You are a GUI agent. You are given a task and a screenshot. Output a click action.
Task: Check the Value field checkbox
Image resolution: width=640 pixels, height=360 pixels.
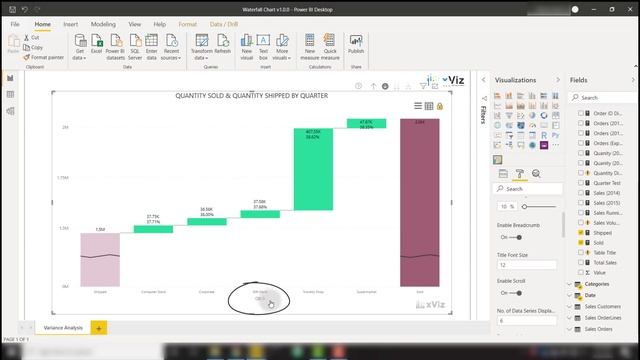point(580,272)
